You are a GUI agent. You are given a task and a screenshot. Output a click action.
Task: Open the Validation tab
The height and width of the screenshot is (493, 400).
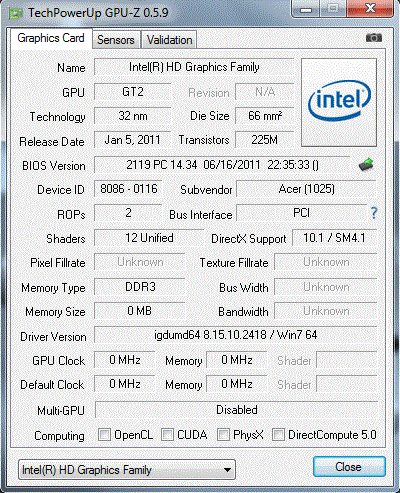point(169,40)
